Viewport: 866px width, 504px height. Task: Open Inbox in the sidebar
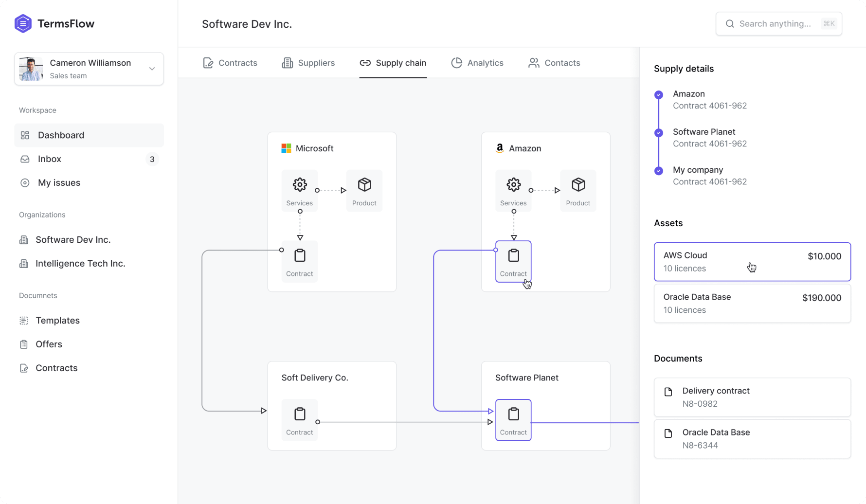pyautogui.click(x=50, y=159)
